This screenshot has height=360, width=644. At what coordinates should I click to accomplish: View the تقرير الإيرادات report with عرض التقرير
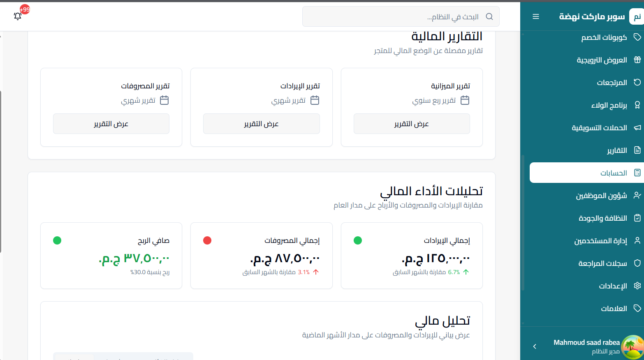point(262,124)
